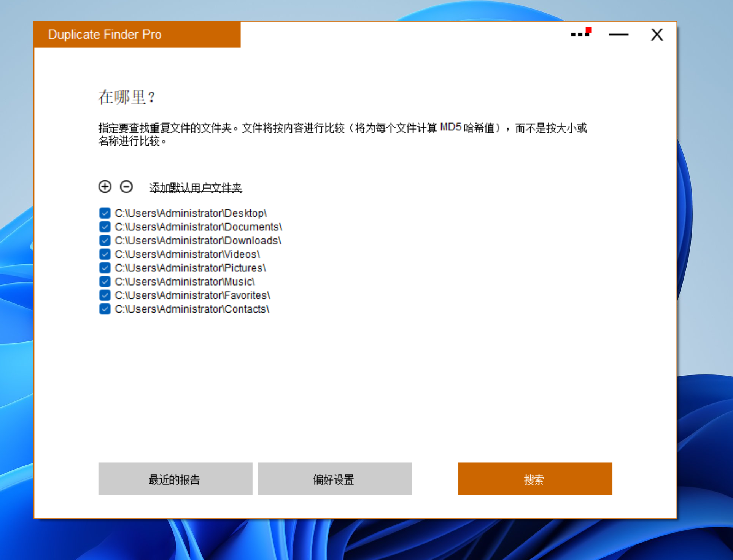
Task: Click the Duplicate Finder Pro title tab
Action: (x=137, y=35)
